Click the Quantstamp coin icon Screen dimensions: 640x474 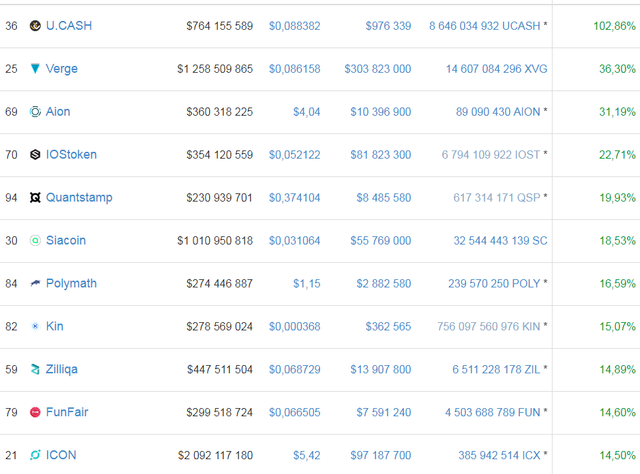[x=35, y=198]
